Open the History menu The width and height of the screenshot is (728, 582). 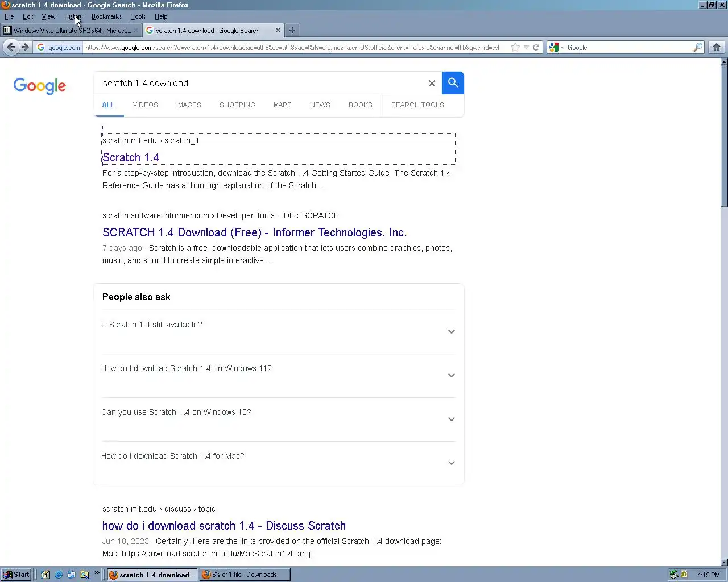(73, 16)
